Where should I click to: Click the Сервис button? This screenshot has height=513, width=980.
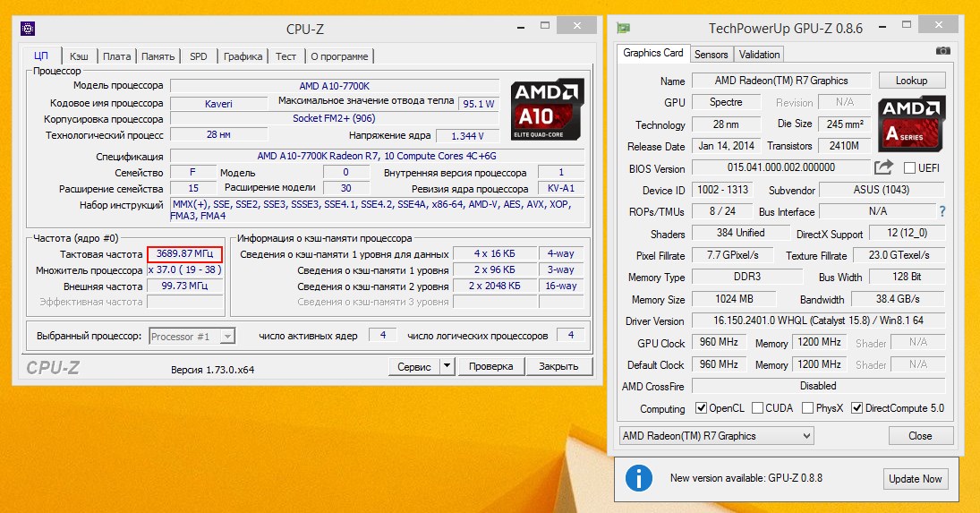414,366
